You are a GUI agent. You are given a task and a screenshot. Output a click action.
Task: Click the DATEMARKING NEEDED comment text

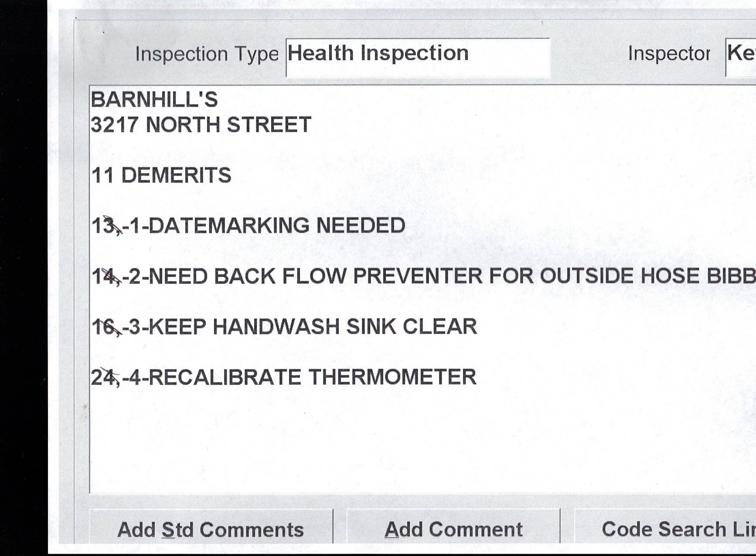click(x=277, y=226)
